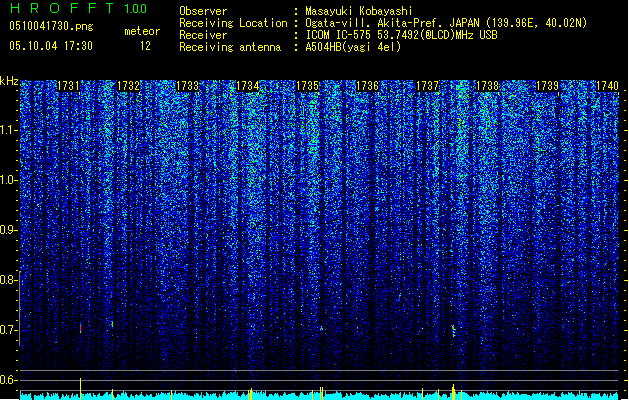Click the meteor count label
Image resolution: width=629 pixels, height=400 pixels.
point(142,31)
